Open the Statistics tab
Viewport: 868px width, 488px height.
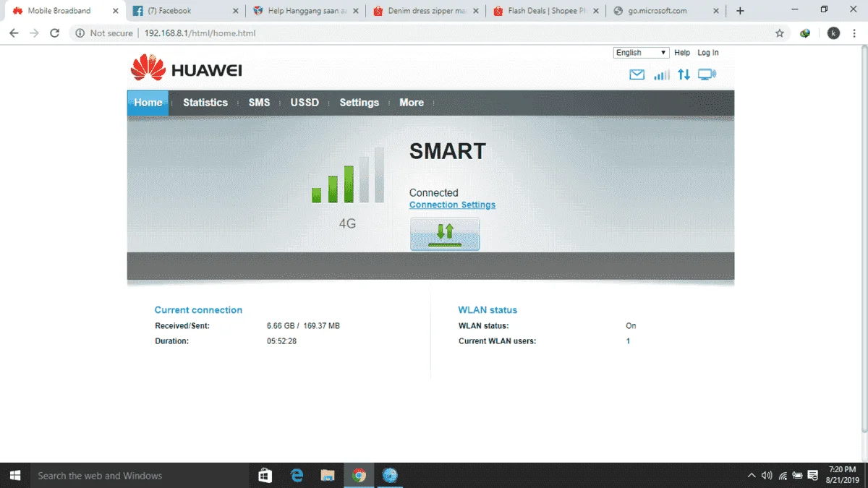[x=205, y=103]
